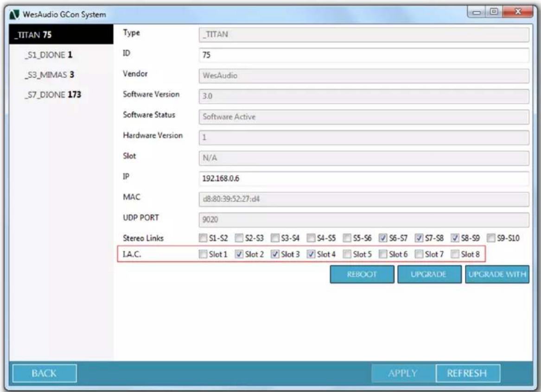This screenshot has height=392, width=541.
Task: Click the Hardware Version field
Action: pos(363,138)
